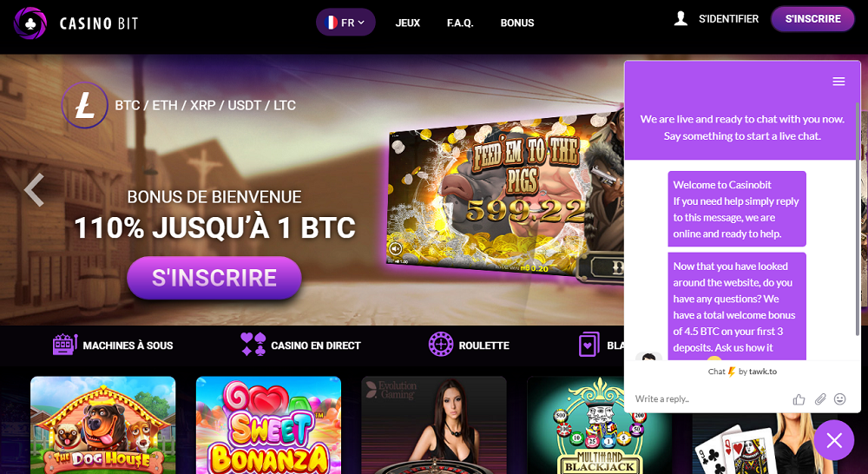Click the large S'INSCRIRE banner button
The height and width of the screenshot is (474, 868).
[x=214, y=278]
